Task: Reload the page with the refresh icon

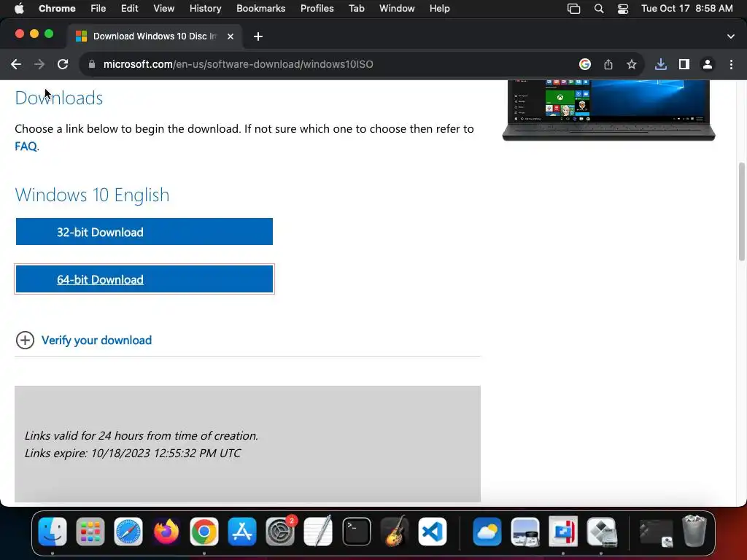Action: [63, 64]
